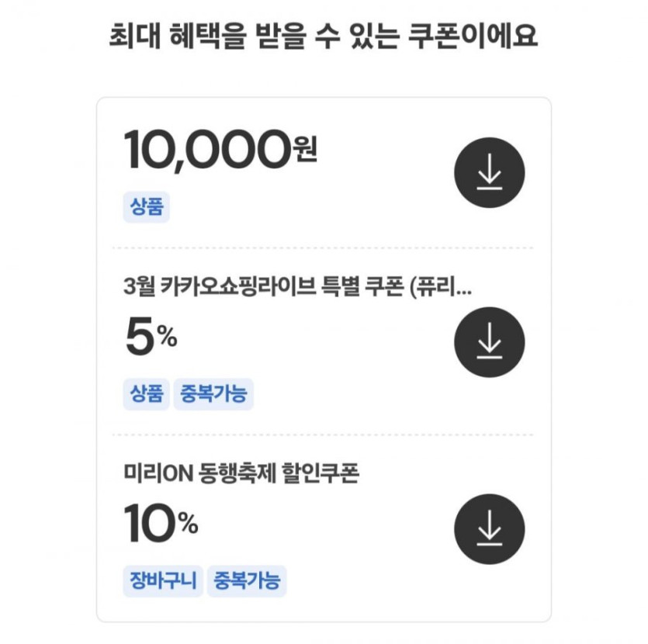This screenshot has height=644, width=648.
Task: Click the dashed divider above 미리ON 동행축제 coupon
Action: (324, 435)
